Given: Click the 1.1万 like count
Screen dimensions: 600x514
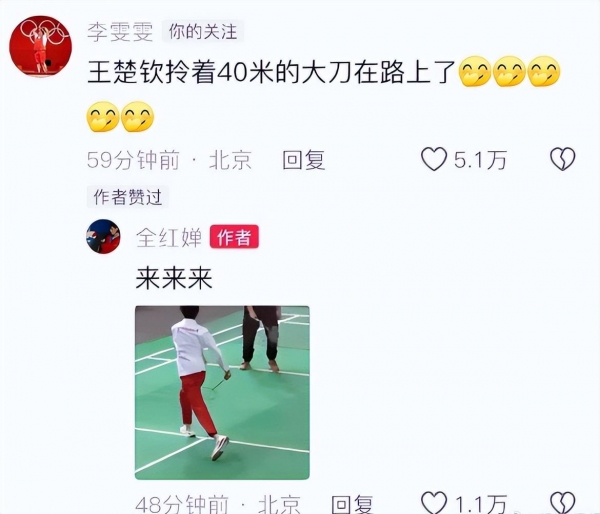Looking at the screenshot, I should [x=481, y=504].
